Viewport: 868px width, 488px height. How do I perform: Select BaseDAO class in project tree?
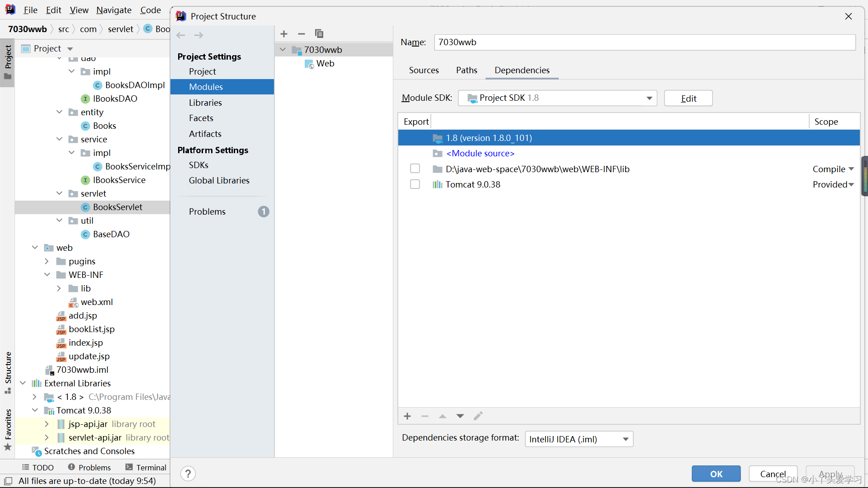(x=111, y=234)
